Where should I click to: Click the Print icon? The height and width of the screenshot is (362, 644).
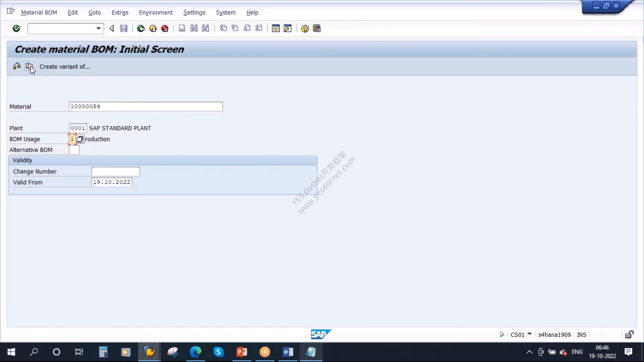[182, 28]
